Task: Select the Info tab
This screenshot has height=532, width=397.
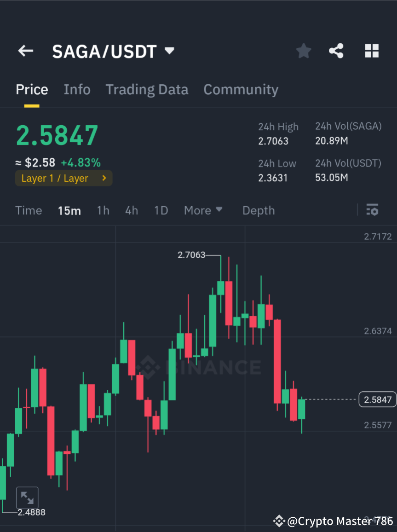Action: (77, 89)
